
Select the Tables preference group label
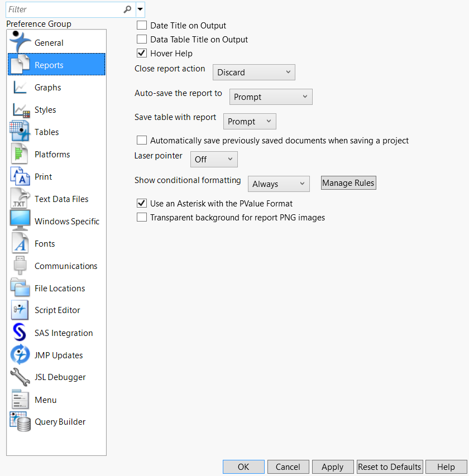[x=46, y=132]
